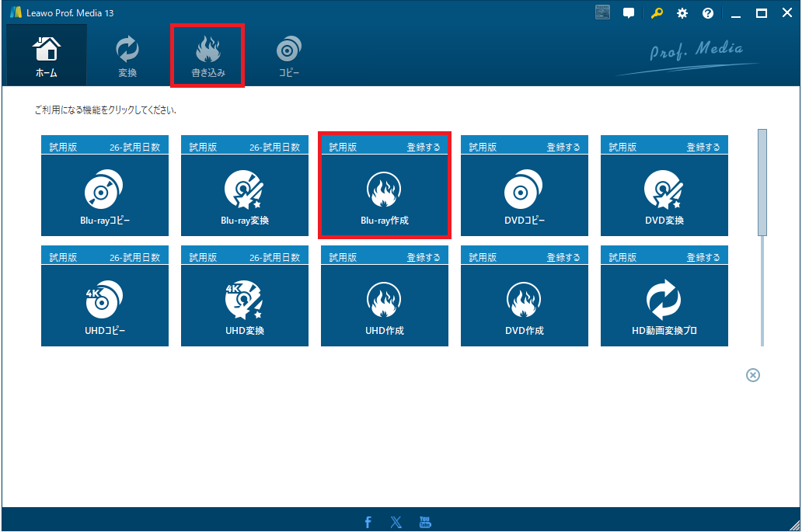
Task: Click 登録する on the DVDコピー tile
Action: pyautogui.click(x=563, y=148)
